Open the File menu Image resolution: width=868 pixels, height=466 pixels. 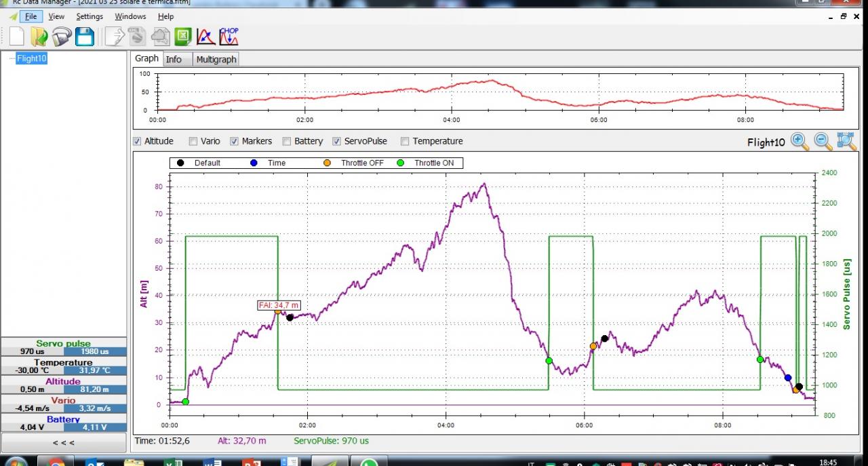pos(31,16)
